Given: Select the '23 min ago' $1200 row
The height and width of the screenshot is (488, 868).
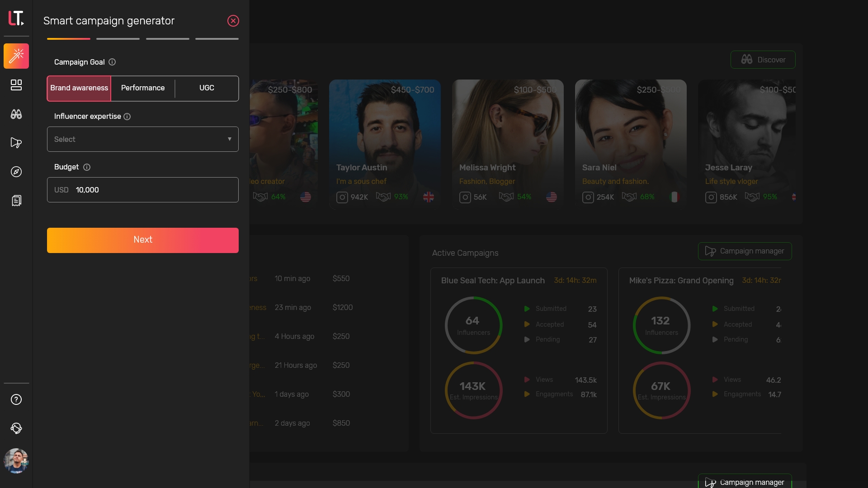Looking at the screenshot, I should (x=324, y=307).
